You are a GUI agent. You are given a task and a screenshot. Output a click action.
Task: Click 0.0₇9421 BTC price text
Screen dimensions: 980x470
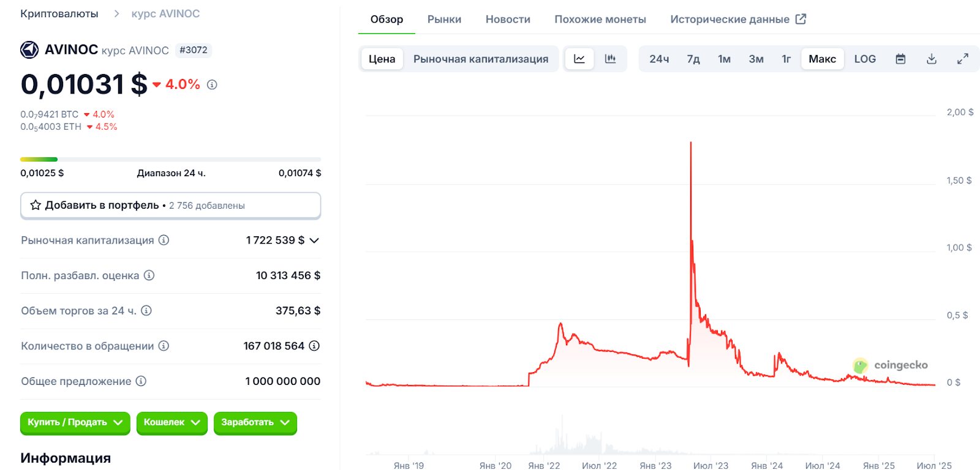click(50, 114)
